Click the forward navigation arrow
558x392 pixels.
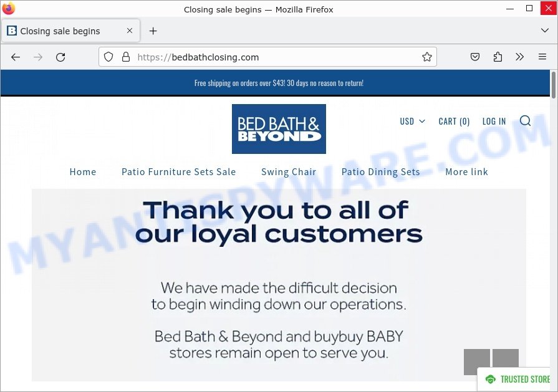click(38, 57)
